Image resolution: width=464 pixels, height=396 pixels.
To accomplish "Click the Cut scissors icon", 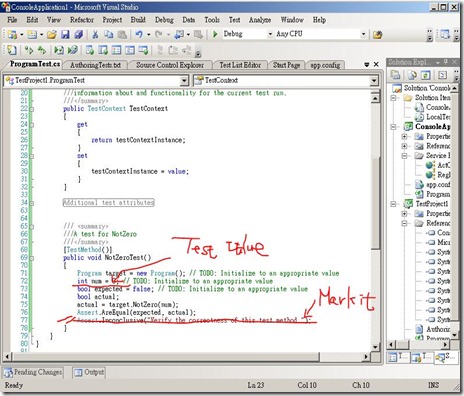I will pos(95,34).
